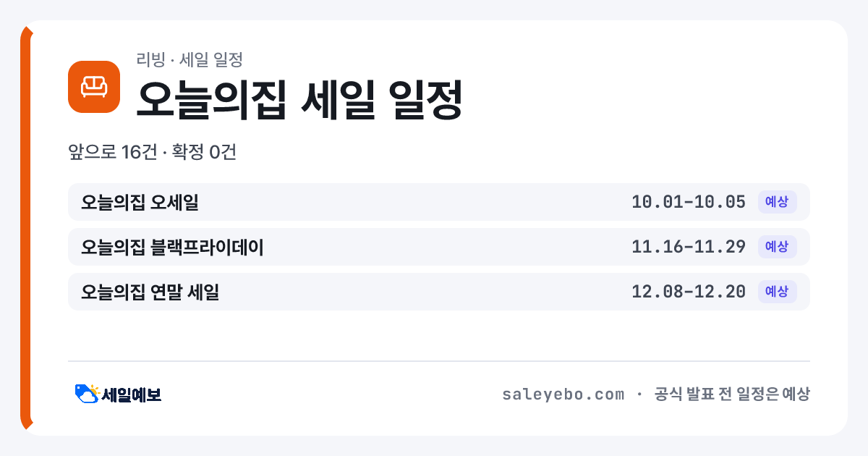Click the date 10.01-10.05
Viewport: 868px width, 456px height.
689,202
